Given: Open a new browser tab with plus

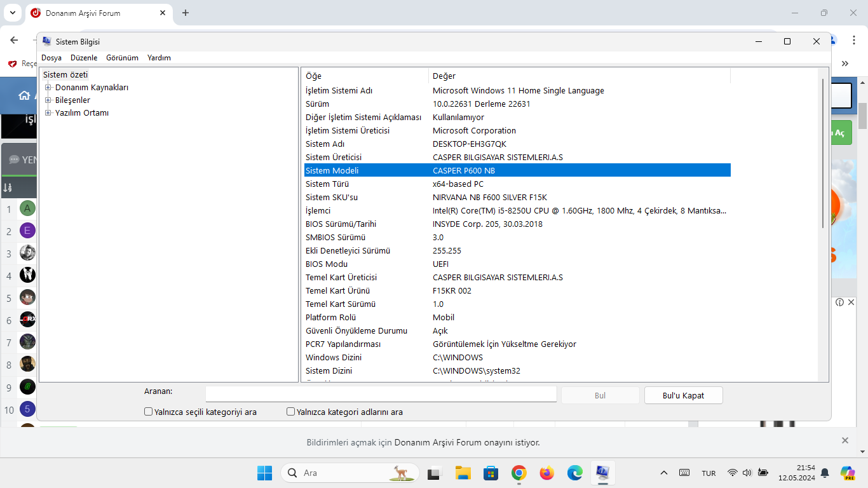Looking at the screenshot, I should click(186, 13).
